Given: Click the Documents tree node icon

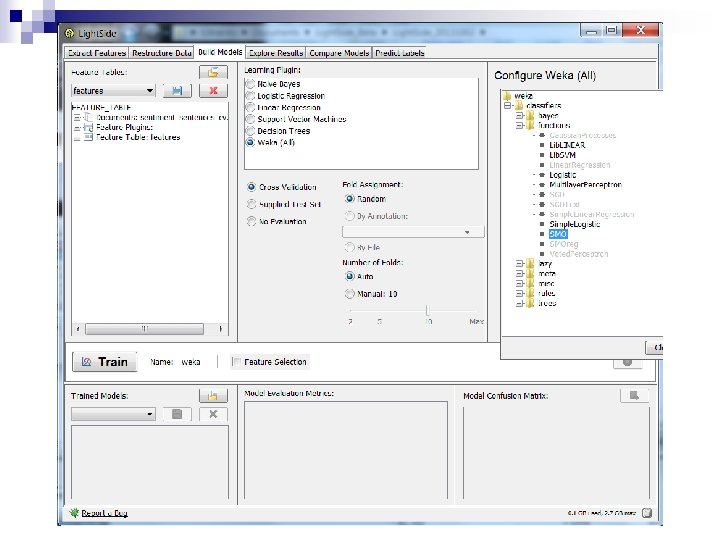Looking at the screenshot, I should [88, 118].
